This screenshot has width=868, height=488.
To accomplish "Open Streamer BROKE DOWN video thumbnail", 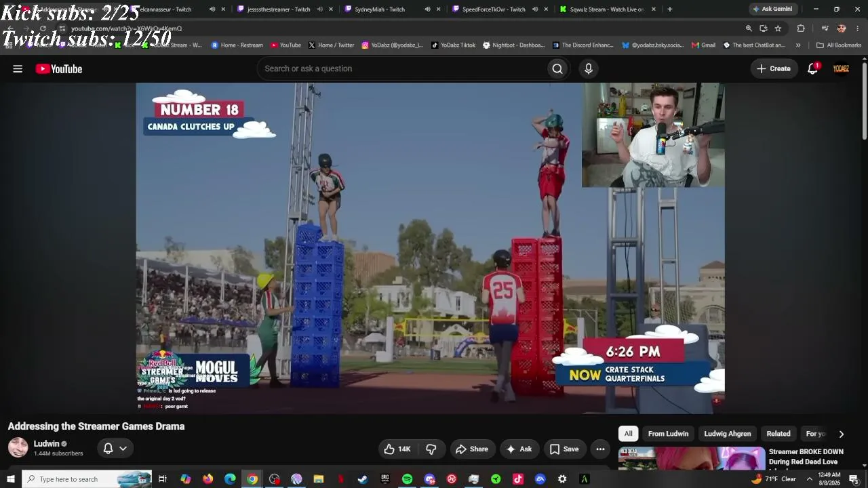I will tap(692, 458).
